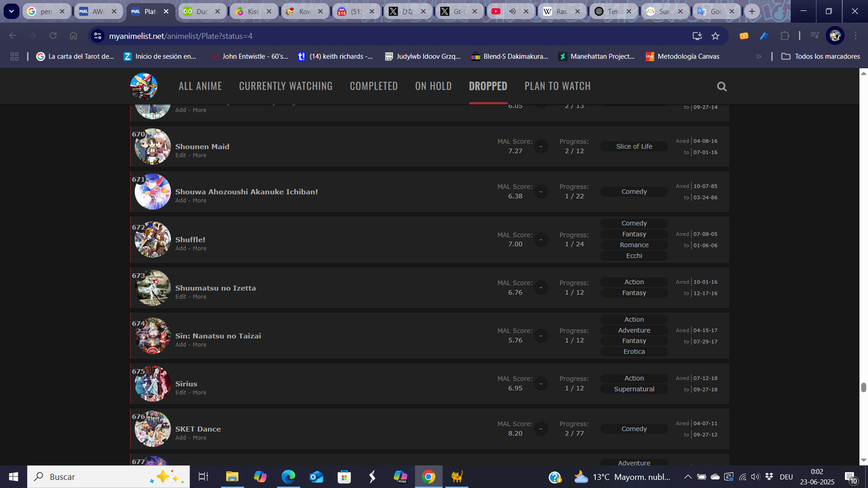Open score dropdown for Shounen Maid
Image resolution: width=868 pixels, height=488 pixels.
tap(540, 146)
